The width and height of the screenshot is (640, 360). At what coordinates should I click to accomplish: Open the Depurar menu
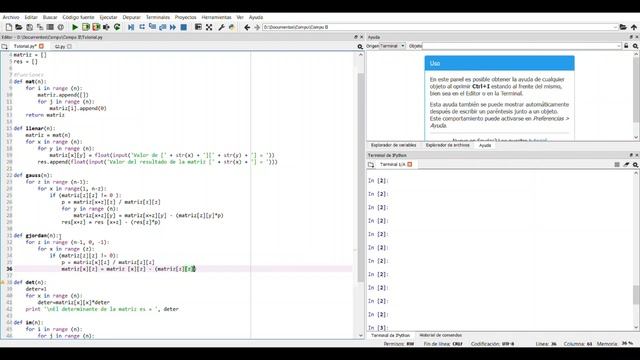[x=131, y=17]
